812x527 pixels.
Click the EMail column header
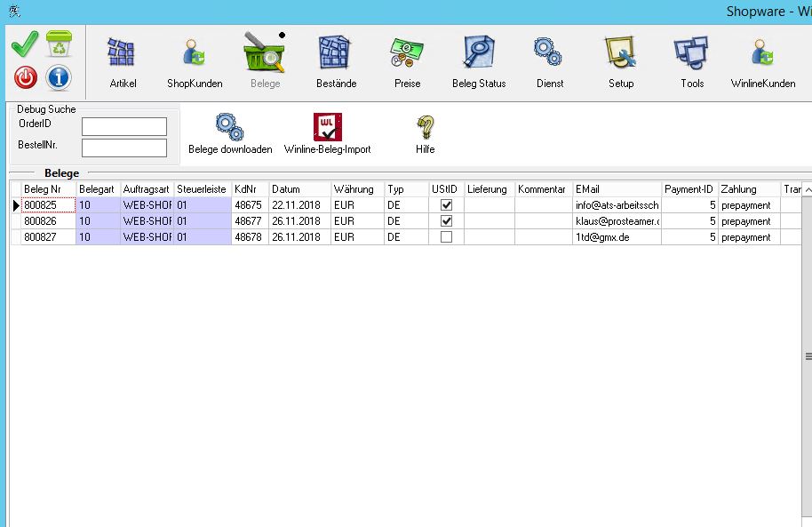[617, 189]
